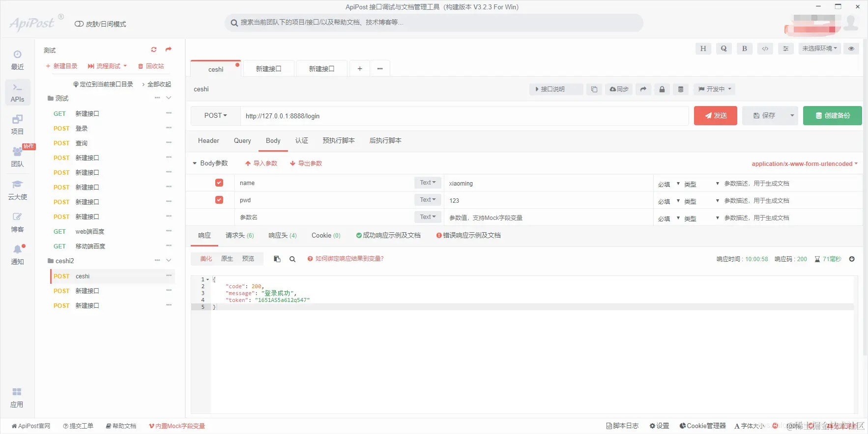
Task: Click the share arrow icon beside 测试 project
Action: point(169,50)
